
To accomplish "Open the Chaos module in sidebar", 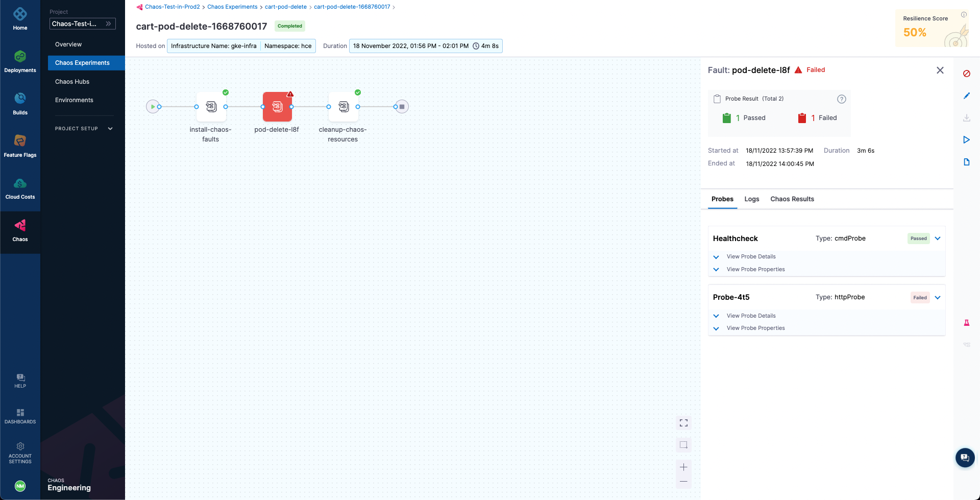I will click(20, 230).
